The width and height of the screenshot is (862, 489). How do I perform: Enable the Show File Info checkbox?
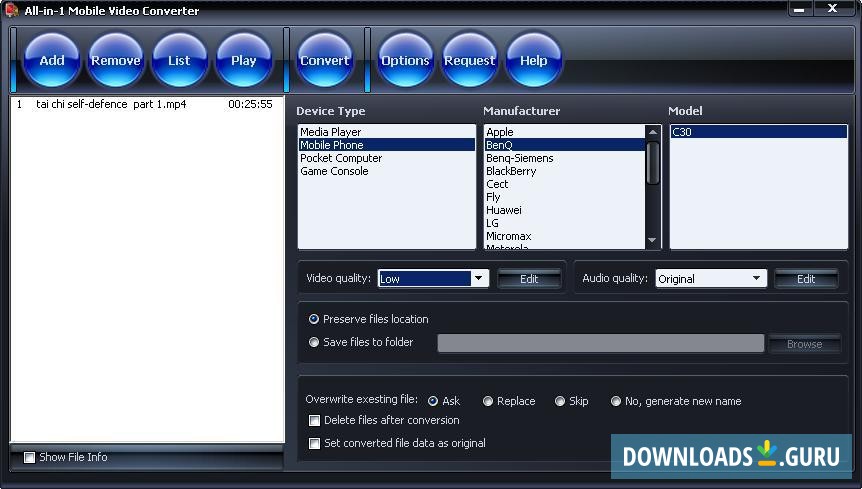30,457
